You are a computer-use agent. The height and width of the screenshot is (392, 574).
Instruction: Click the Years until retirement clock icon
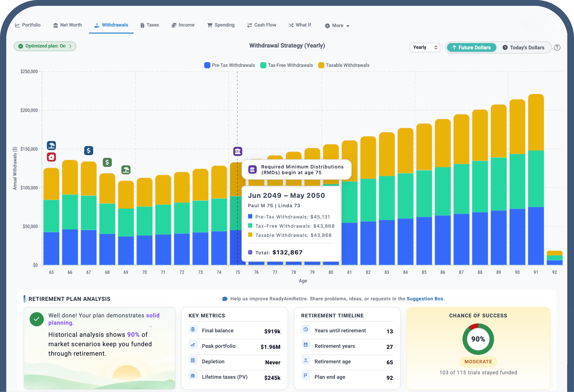tap(306, 330)
